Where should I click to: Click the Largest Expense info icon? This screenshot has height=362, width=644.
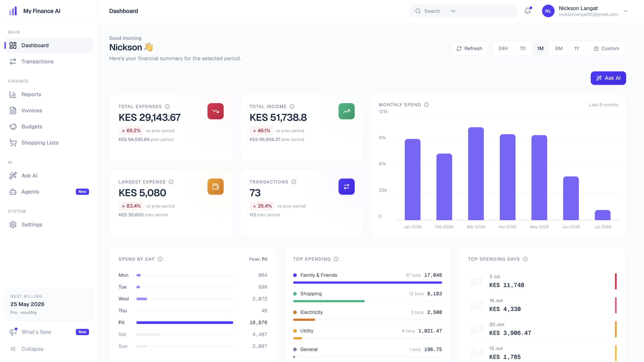click(x=171, y=182)
